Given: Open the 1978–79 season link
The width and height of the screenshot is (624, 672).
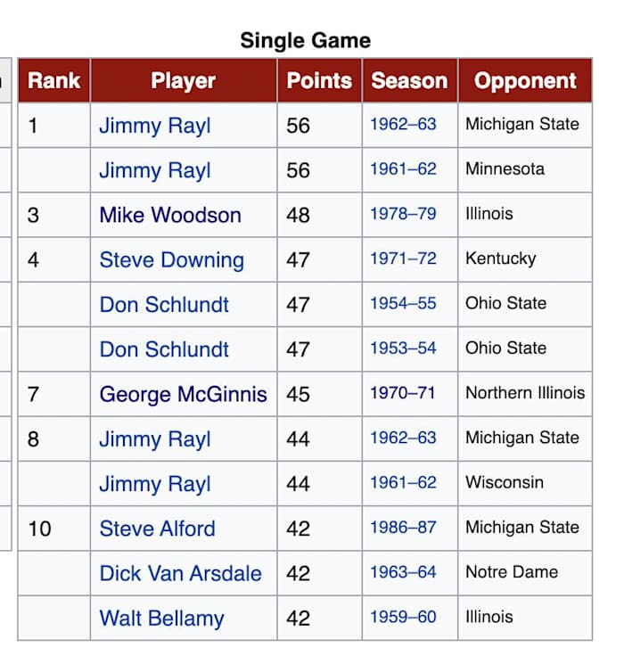Looking at the screenshot, I should [403, 214].
